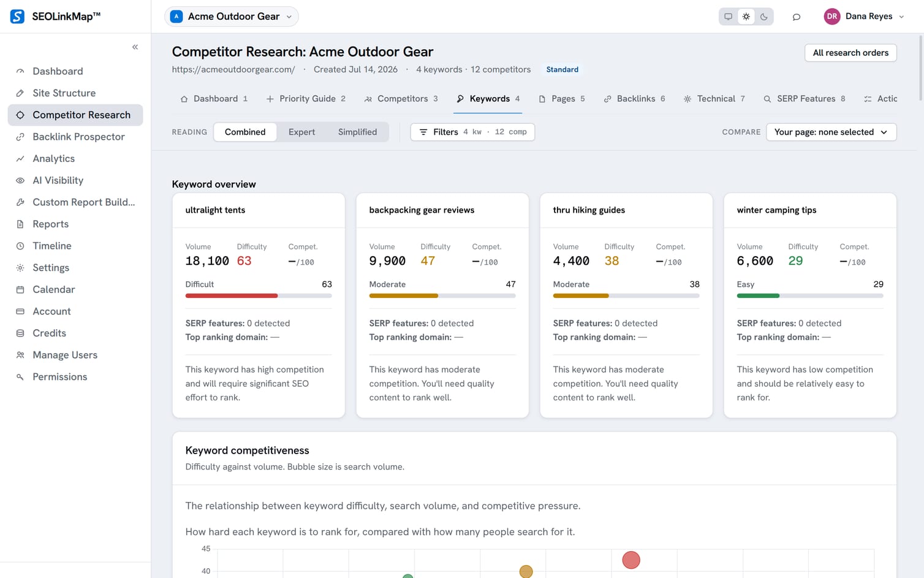Switch to light theme sun icon

(746, 17)
